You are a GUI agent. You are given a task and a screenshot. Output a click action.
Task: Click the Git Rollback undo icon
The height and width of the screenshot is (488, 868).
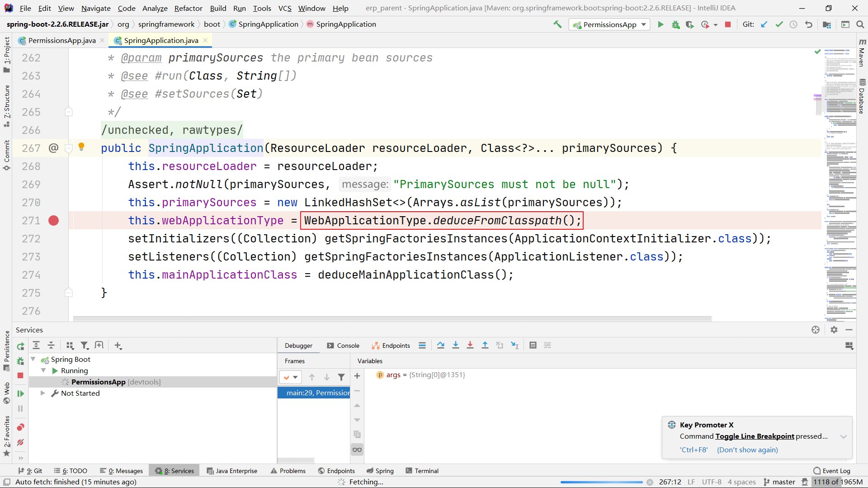[x=809, y=24]
